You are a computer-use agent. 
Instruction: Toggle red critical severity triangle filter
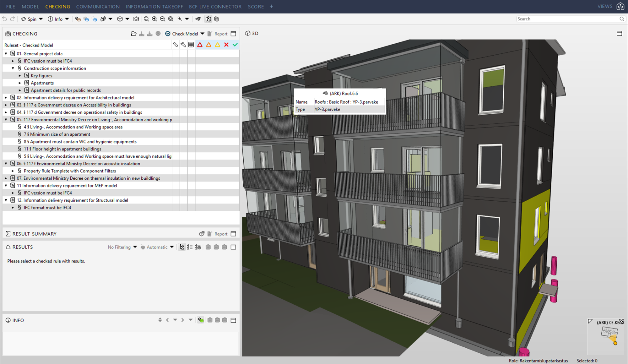(x=200, y=45)
